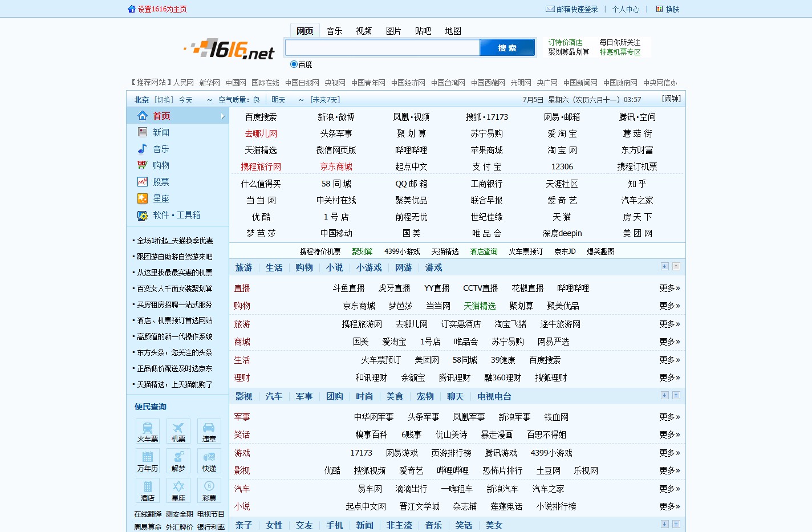
Task: Switch to the 音乐 search tab
Action: [334, 31]
